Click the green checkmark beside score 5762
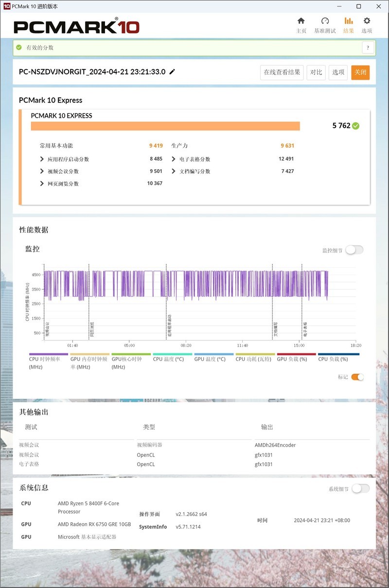 pyautogui.click(x=355, y=125)
